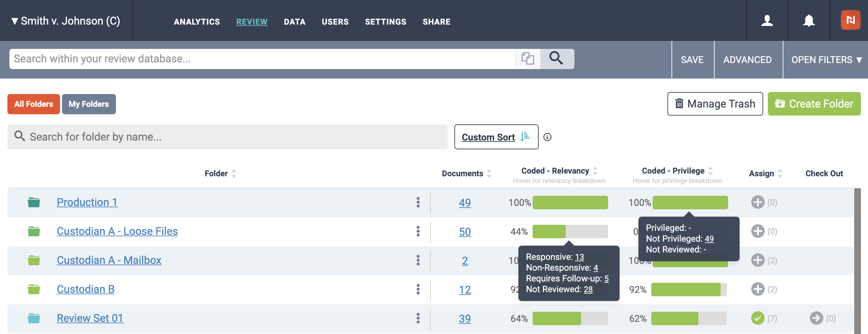Open the Custodian B folder link
The height and width of the screenshot is (334, 868).
(86, 289)
